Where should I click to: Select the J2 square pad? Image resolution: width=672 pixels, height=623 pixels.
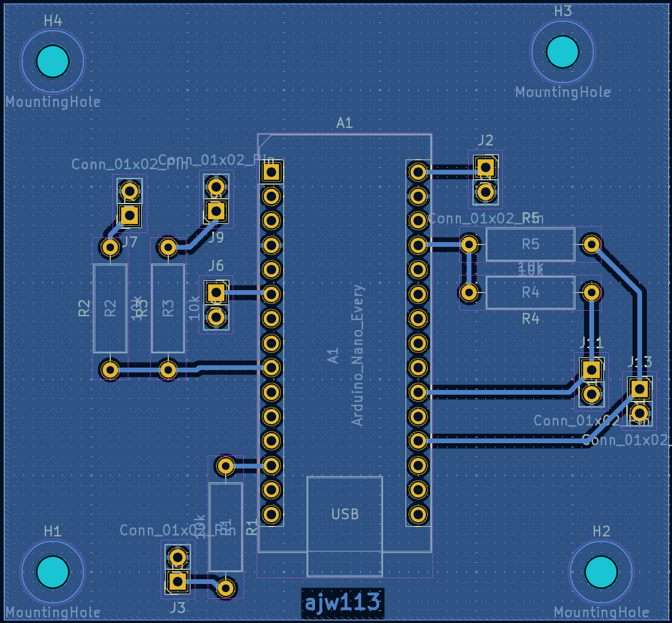point(486,167)
